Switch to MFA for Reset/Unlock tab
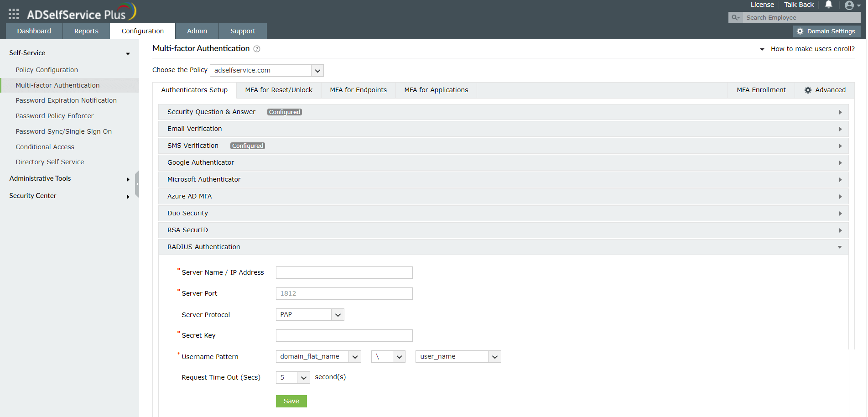The image size is (868, 417). 279,90
